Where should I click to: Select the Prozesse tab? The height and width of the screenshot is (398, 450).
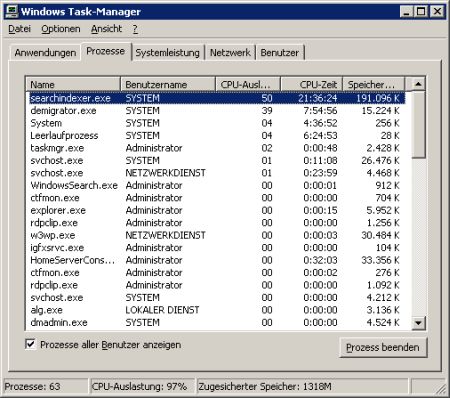[105, 51]
